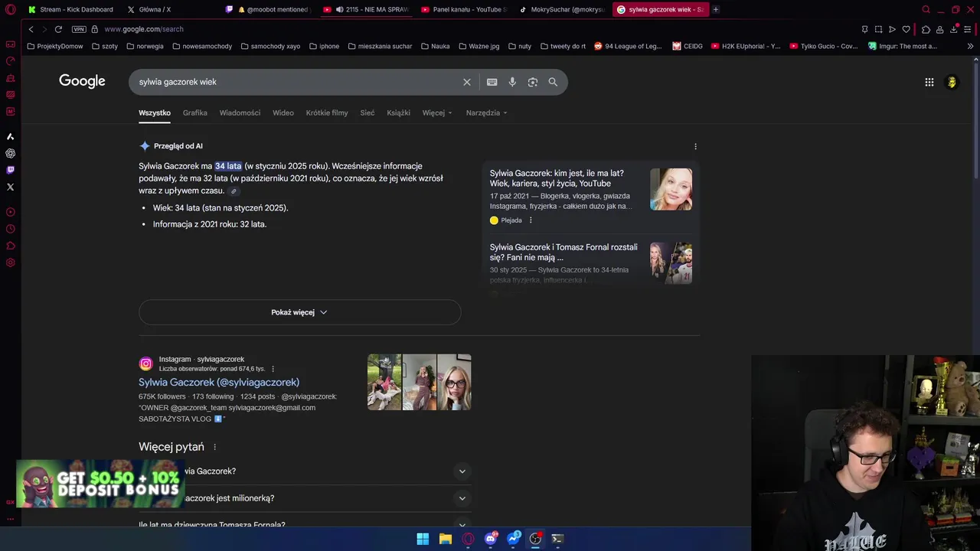The width and height of the screenshot is (980, 551).
Task: Open the on-screen keyboard input tool
Action: tap(492, 82)
